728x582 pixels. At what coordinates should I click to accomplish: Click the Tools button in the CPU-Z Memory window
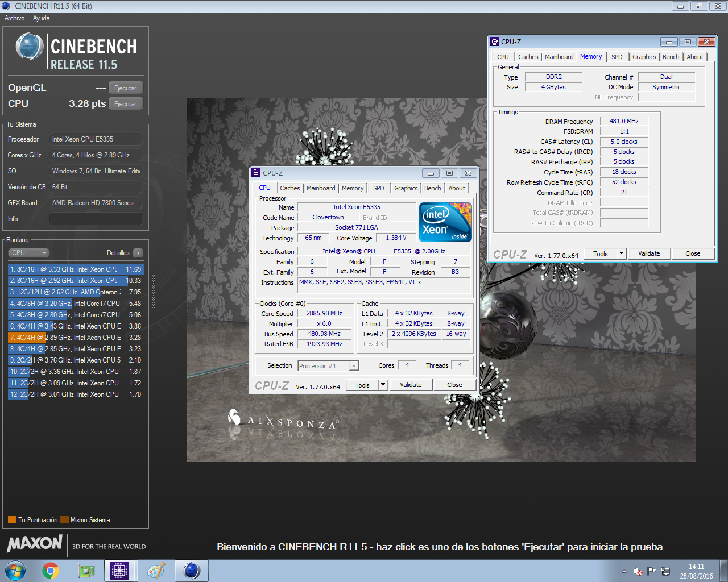click(x=601, y=253)
